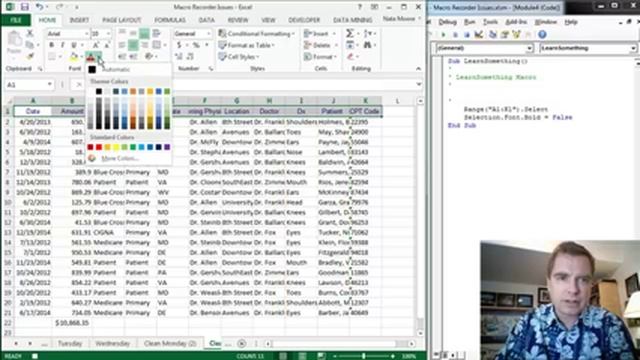Click the large Paste clipboard icon

click(14, 40)
